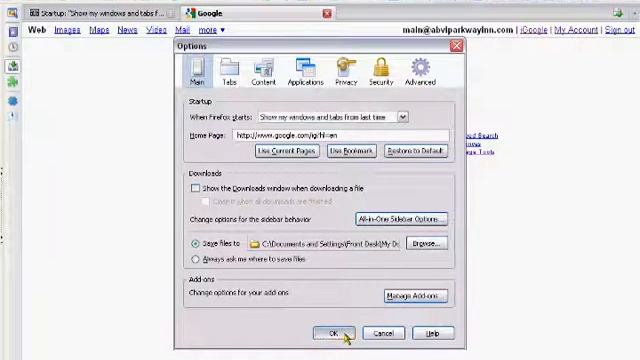Click the sidebar toggle icon at top left

[12, 13]
